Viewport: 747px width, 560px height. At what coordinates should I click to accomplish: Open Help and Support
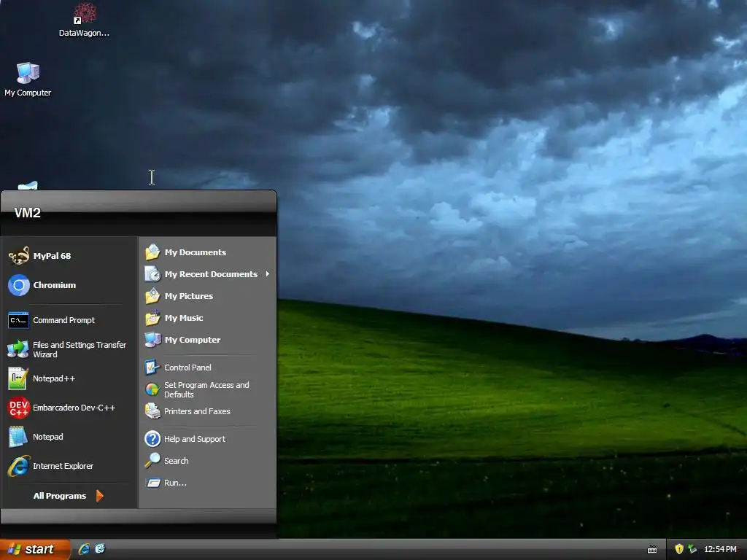tap(207, 438)
